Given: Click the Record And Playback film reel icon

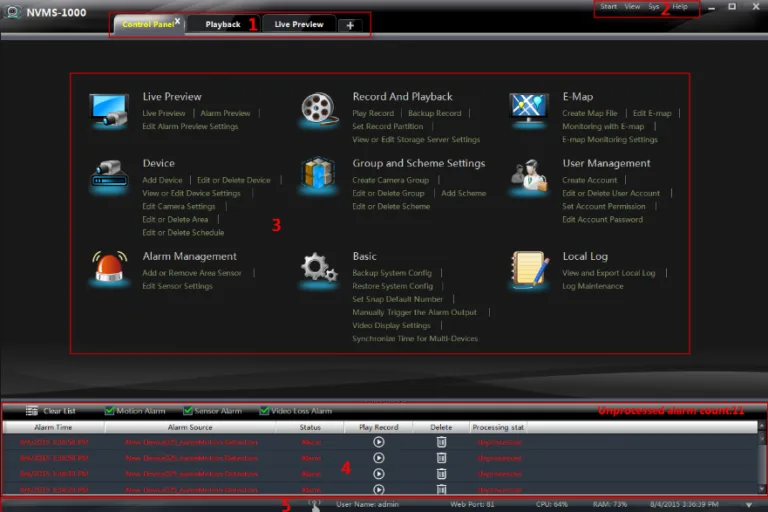Looking at the screenshot, I should [318, 107].
